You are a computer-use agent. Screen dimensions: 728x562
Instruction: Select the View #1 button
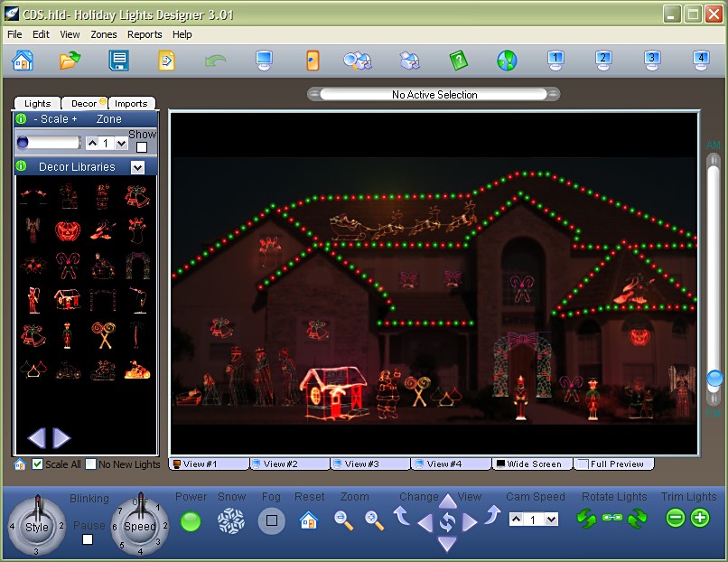(209, 464)
